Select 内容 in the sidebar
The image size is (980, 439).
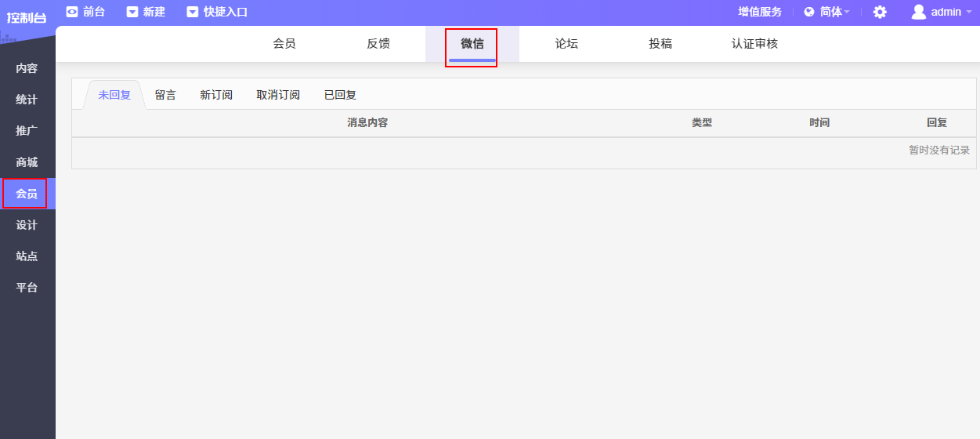pos(27,68)
